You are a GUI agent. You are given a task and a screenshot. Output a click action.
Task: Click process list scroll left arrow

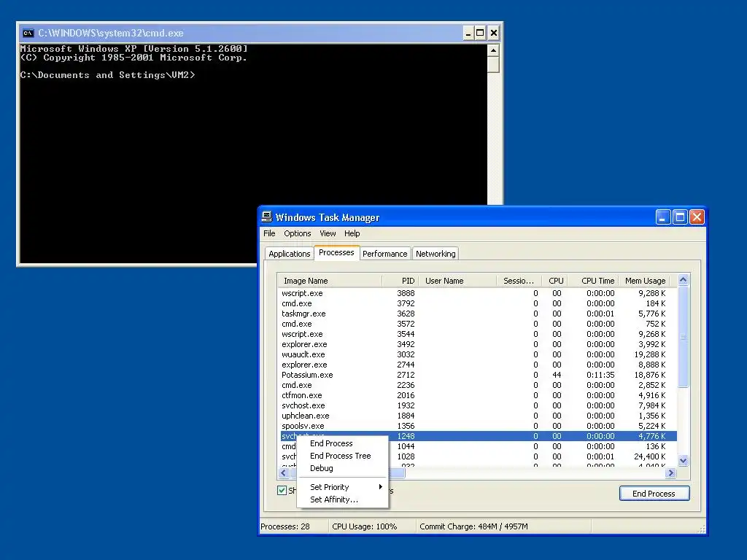pyautogui.click(x=284, y=472)
